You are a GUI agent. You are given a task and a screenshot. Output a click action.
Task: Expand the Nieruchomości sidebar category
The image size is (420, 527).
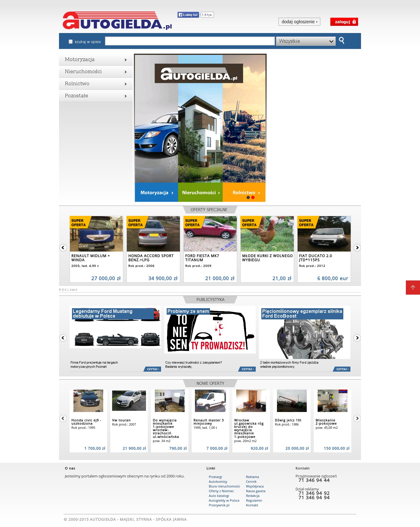pos(96,72)
